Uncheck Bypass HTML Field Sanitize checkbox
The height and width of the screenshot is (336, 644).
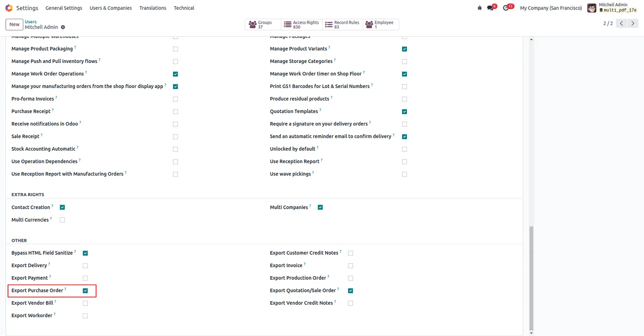click(x=85, y=253)
